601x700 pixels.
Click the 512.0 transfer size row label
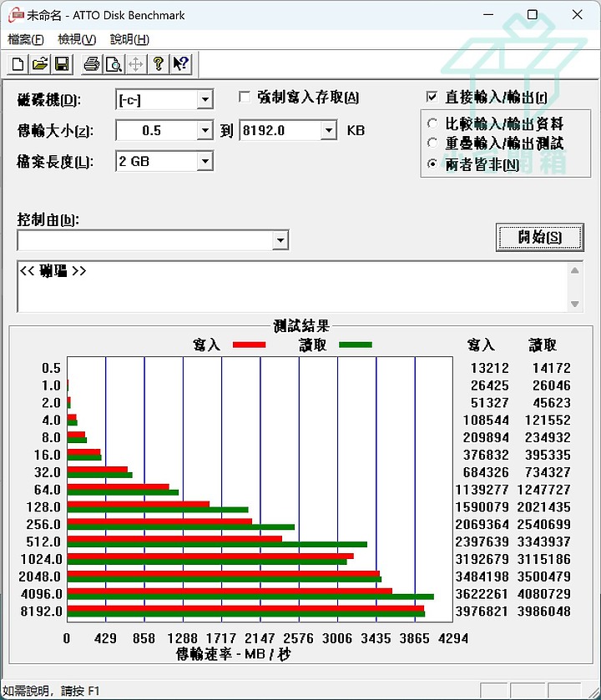tap(43, 541)
